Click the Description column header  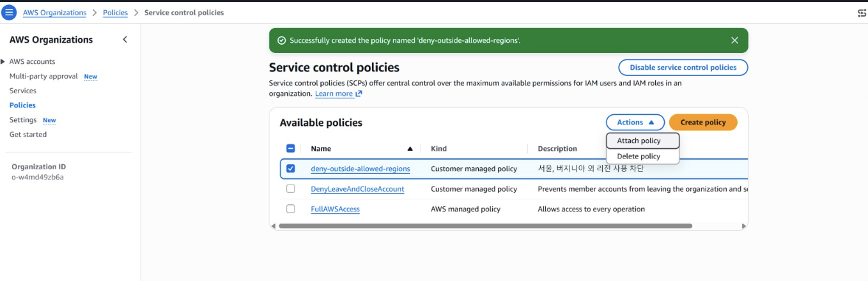(x=557, y=149)
